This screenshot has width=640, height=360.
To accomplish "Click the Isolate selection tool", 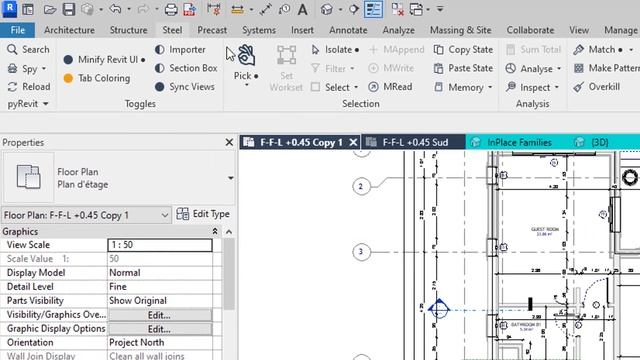I will point(335,49).
